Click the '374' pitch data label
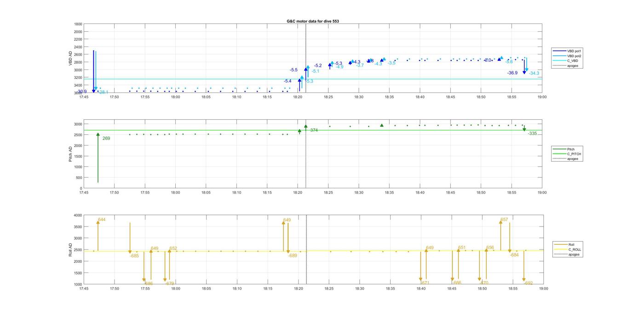 (314, 130)
